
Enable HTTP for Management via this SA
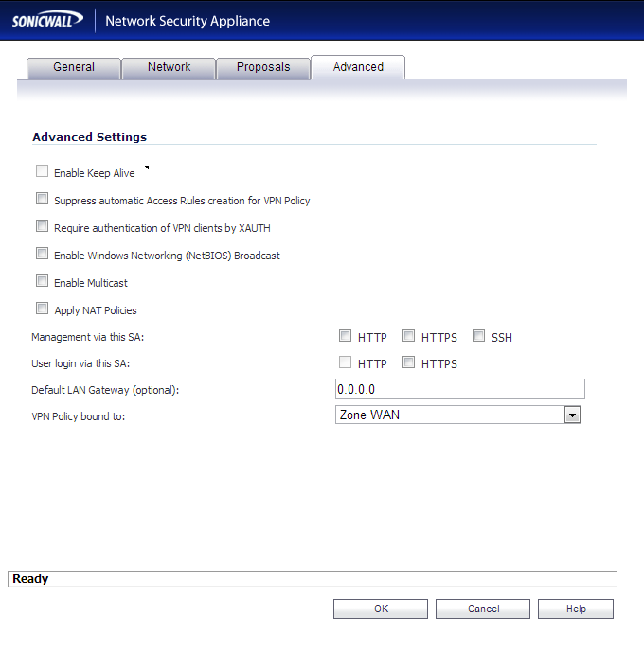[345, 336]
